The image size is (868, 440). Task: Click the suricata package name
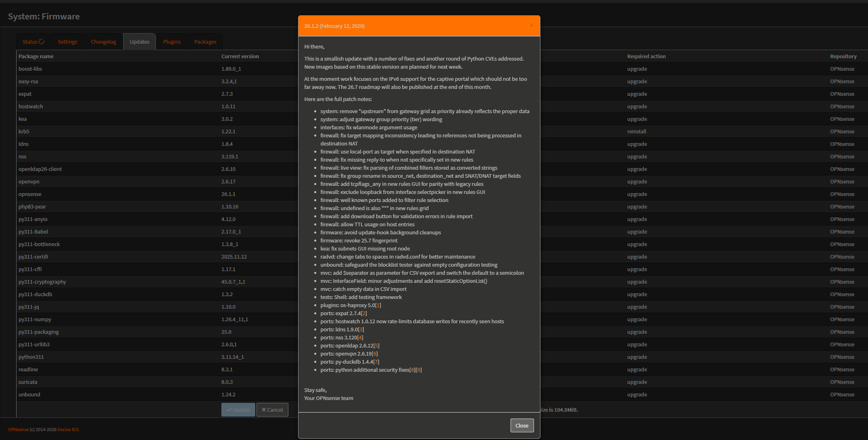28,382
